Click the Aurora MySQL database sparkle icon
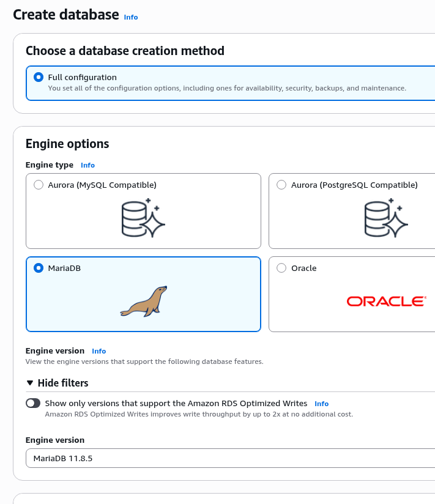This screenshot has height=504, width=435. click(x=144, y=218)
